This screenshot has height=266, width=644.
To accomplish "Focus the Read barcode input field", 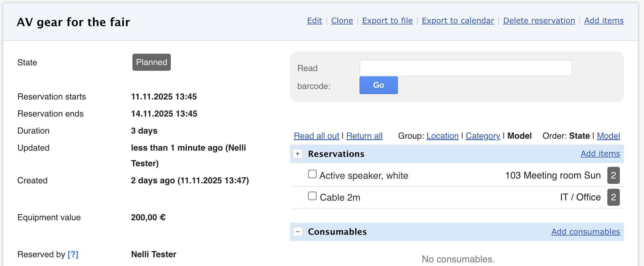I will (x=466, y=68).
